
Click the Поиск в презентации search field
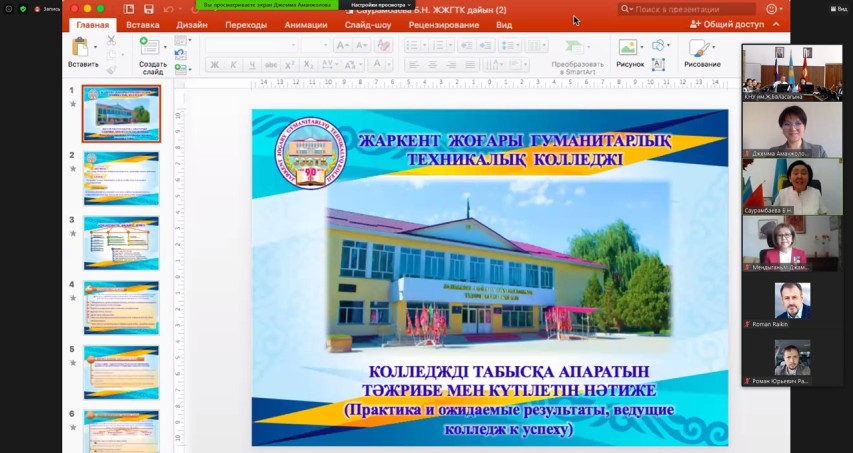(x=690, y=9)
